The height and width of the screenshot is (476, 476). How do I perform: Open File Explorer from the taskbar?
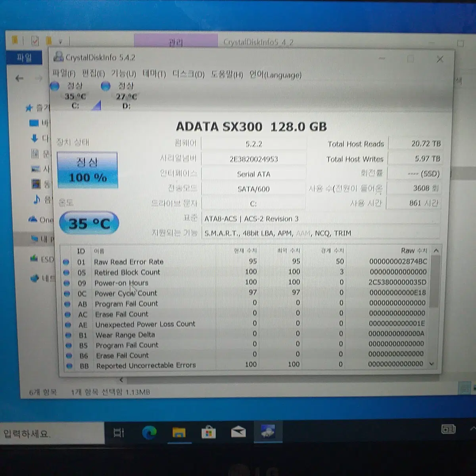[x=179, y=432]
